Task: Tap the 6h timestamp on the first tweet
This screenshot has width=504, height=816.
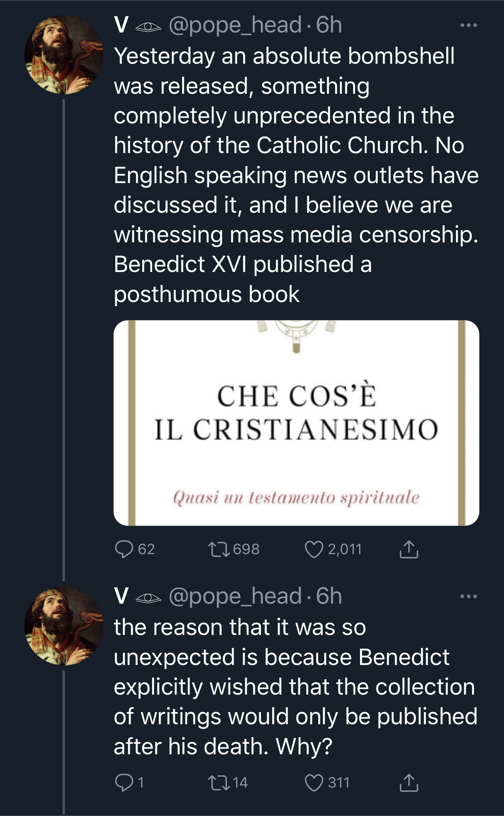Action: pos(329,25)
